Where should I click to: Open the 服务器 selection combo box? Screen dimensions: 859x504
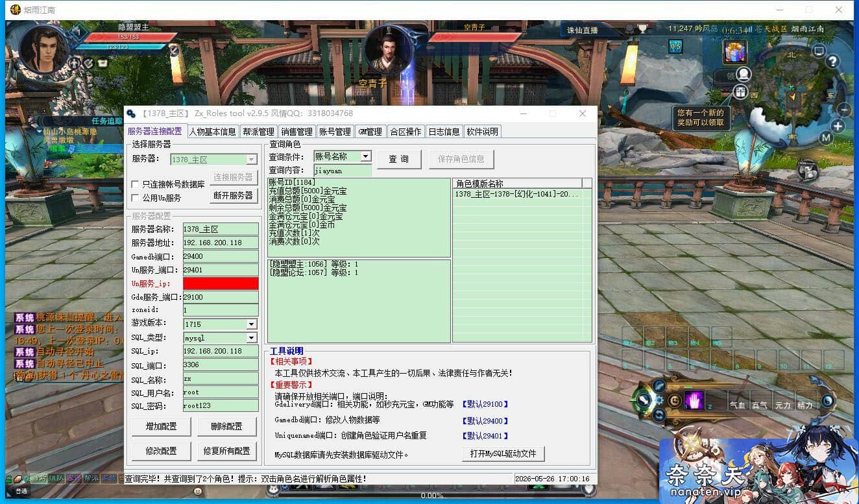pos(214,160)
